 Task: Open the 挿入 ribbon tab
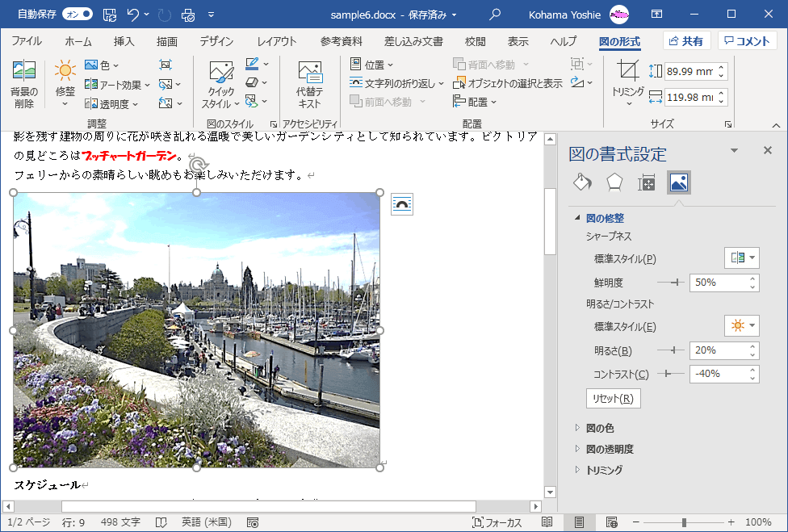[124, 42]
